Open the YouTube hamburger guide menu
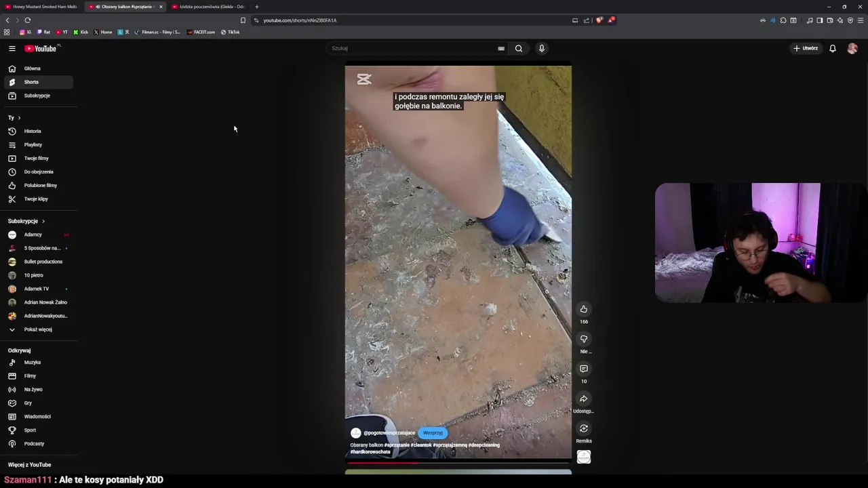This screenshot has height=488, width=868. [x=12, y=49]
